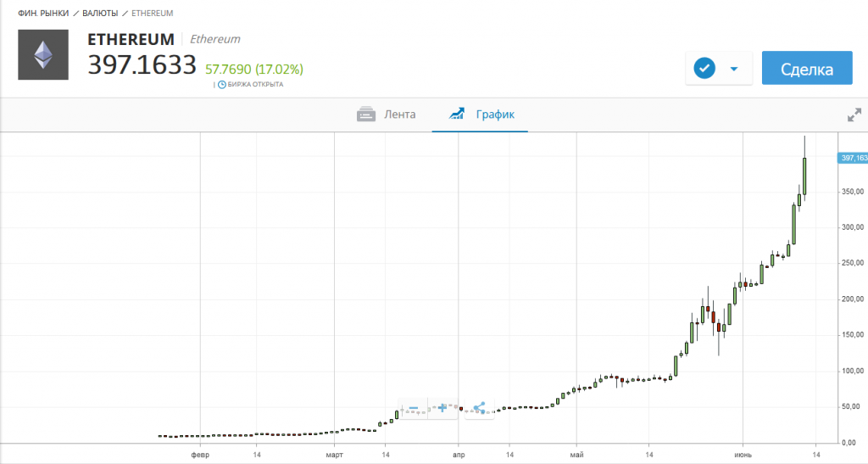The image size is (868, 464).
Task: Click the market open clock icon
Action: pos(222,85)
